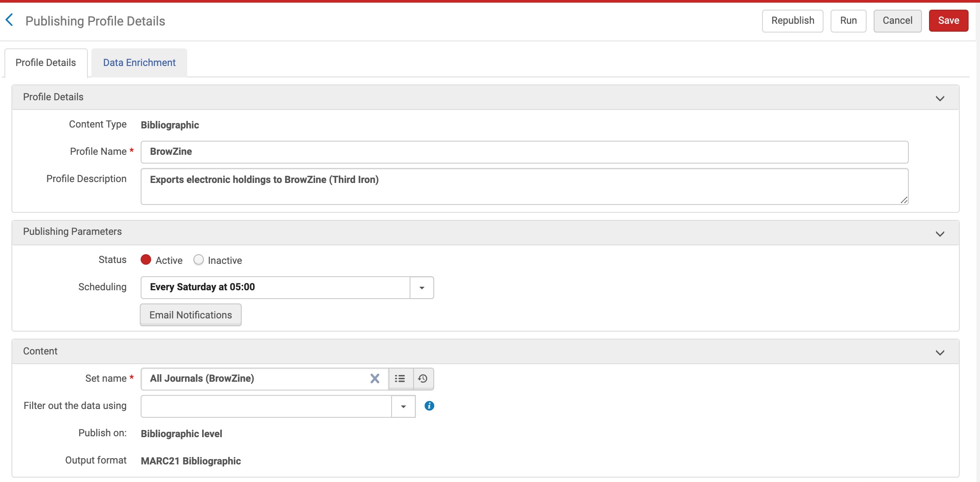980x482 pixels.
Task: Click the Publishing Profile Details page title
Action: [x=95, y=21]
